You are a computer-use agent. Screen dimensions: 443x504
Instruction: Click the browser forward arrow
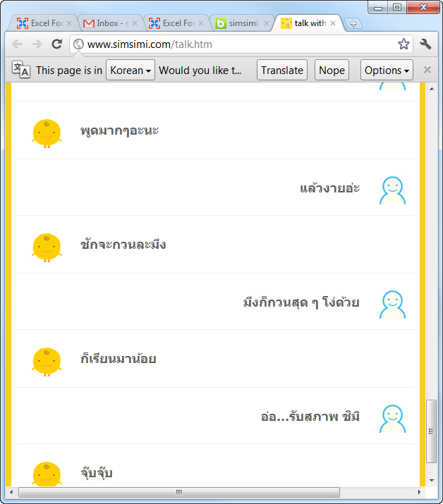37,44
